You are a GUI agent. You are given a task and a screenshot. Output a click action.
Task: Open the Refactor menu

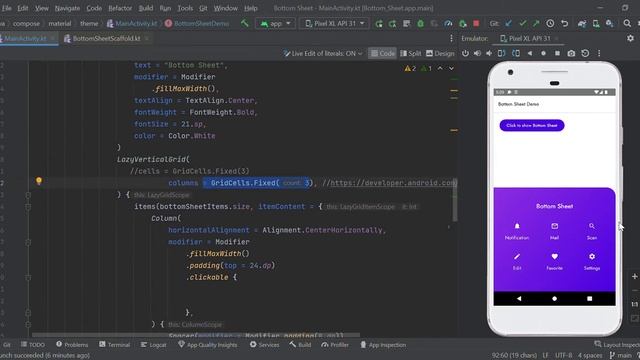120,8
